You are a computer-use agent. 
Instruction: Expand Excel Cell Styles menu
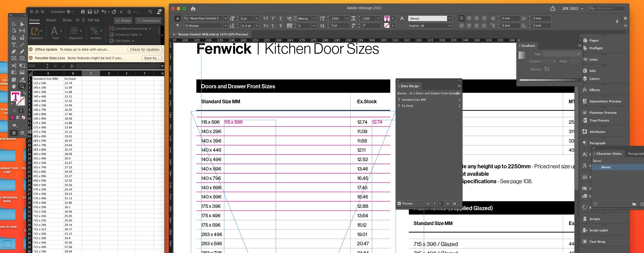pyautogui.click(x=122, y=41)
